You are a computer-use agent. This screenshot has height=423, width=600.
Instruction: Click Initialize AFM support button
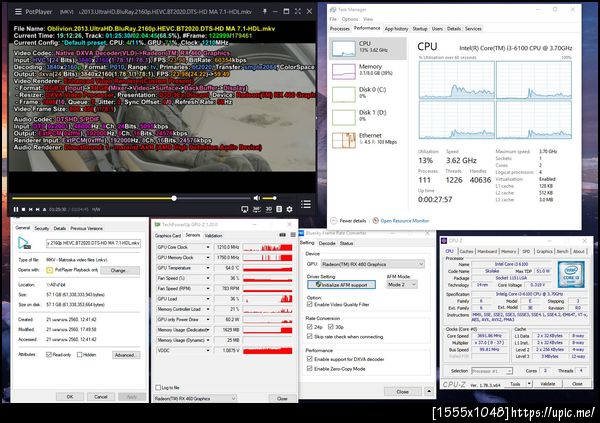coord(341,285)
